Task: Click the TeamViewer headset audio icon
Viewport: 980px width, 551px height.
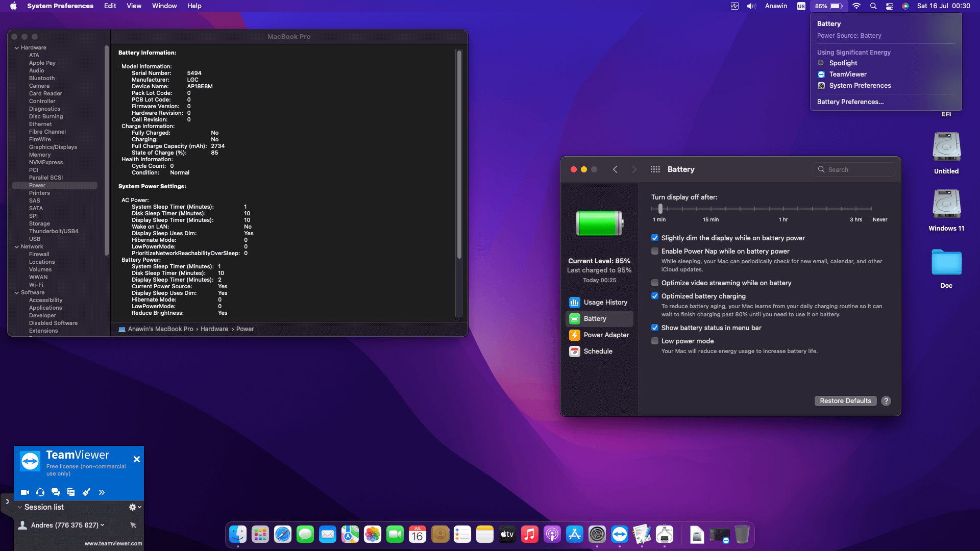Action: tap(40, 492)
